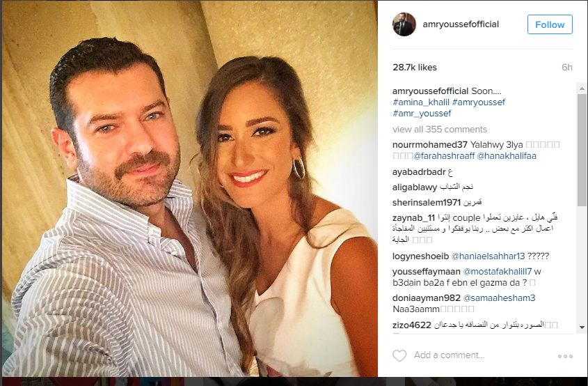Click the Follow button
This screenshot has width=588, height=386.
[x=550, y=24]
